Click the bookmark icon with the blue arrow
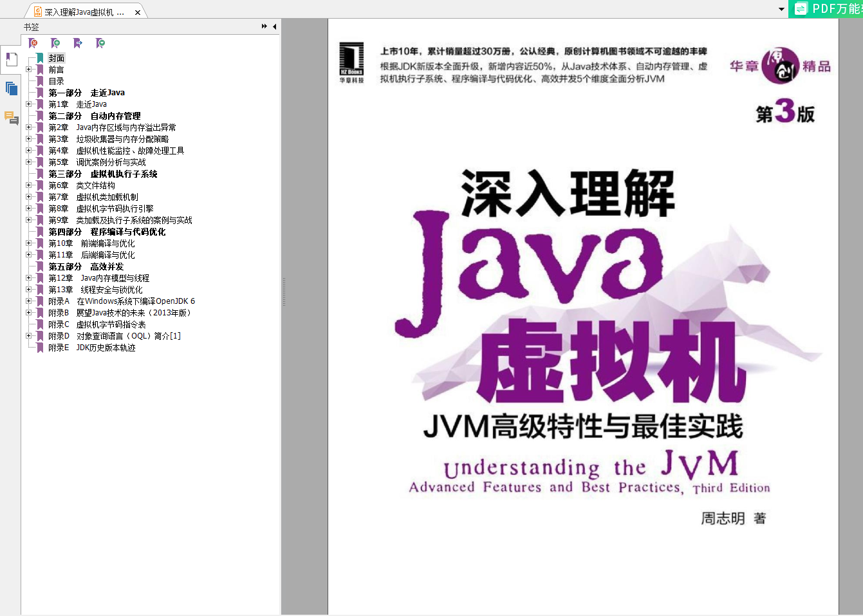Image resolution: width=863 pixels, height=616 pixels. coord(78,43)
